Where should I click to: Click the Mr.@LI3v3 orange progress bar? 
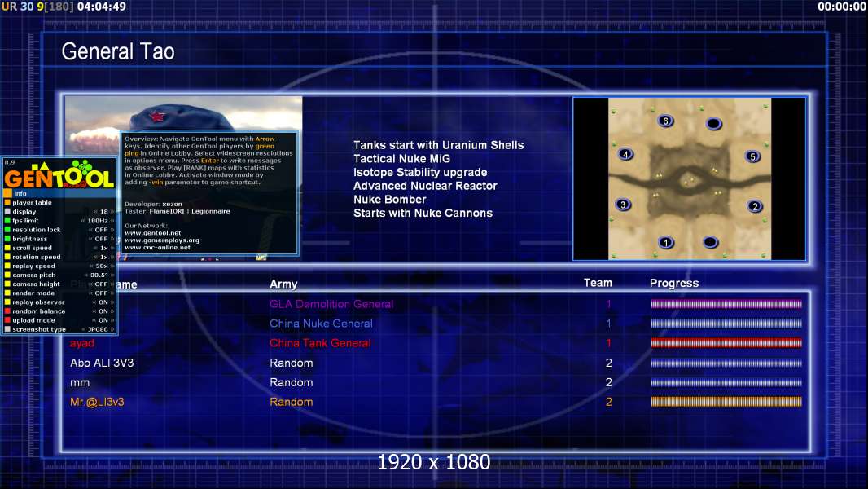coord(726,402)
